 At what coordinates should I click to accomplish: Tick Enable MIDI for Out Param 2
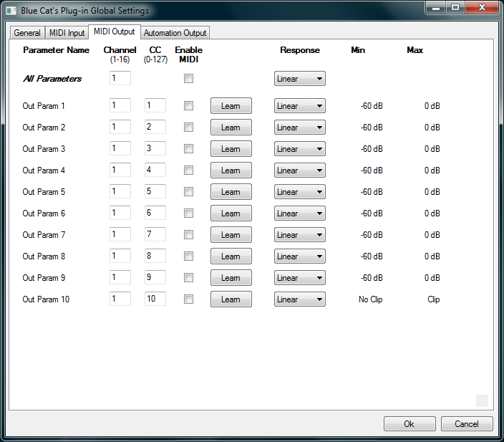click(189, 127)
